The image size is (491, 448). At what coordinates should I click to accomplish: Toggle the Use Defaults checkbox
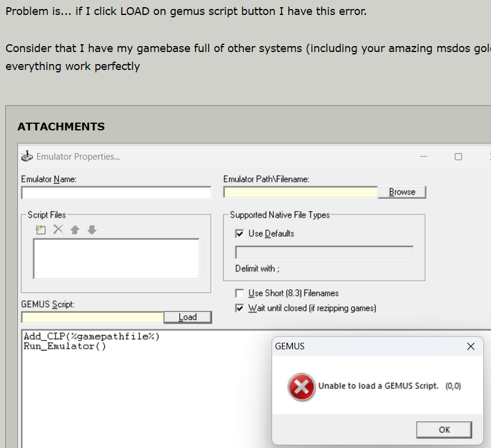tap(240, 234)
